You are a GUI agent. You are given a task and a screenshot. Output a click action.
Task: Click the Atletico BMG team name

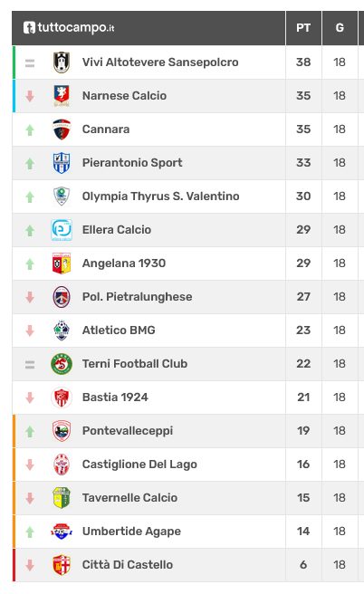[x=119, y=331]
